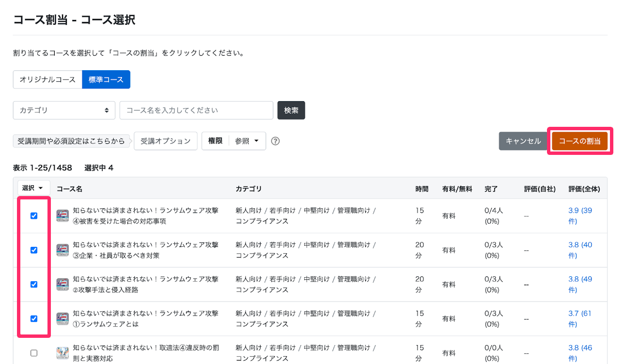Click course name 取適法④違反時の罰則と実務対応

(x=145, y=353)
